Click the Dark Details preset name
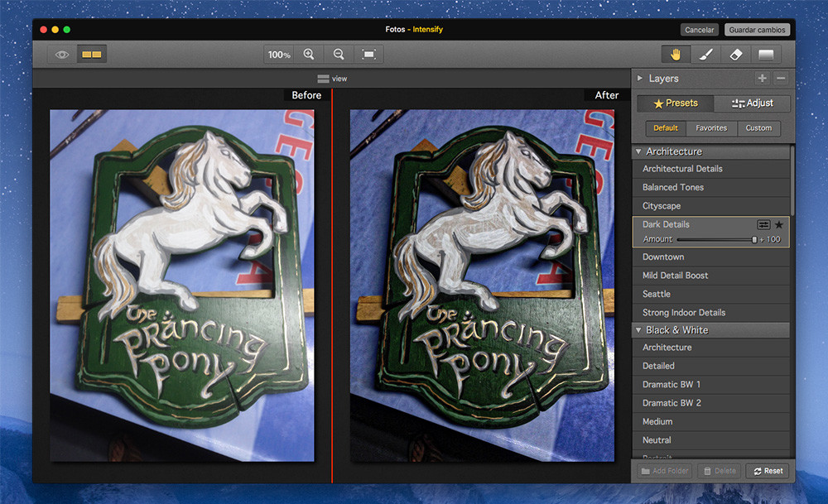The width and height of the screenshot is (828, 504). pyautogui.click(x=666, y=225)
